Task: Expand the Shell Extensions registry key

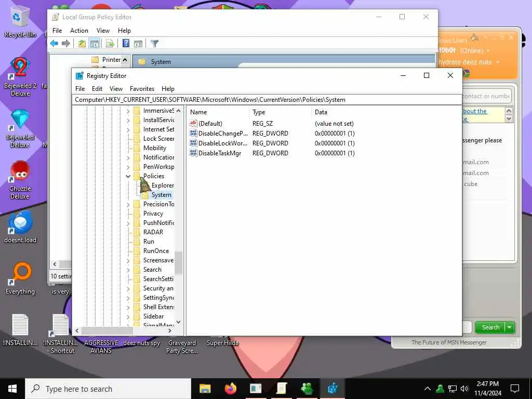Action: (x=128, y=308)
